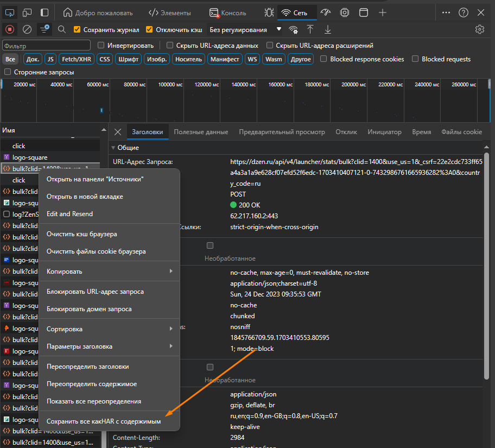This screenshot has width=495, height=448.
Task: Open the Application window icon tool
Action: click(364, 12)
